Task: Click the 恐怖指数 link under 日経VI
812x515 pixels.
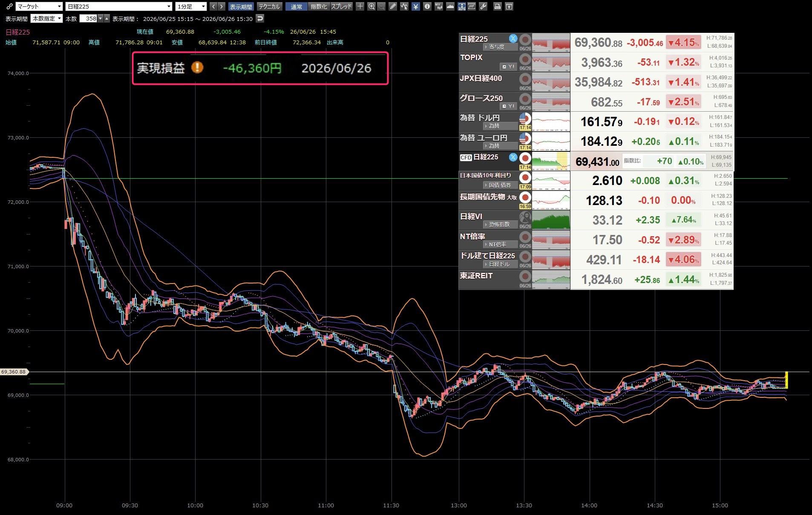Action: 499,224
